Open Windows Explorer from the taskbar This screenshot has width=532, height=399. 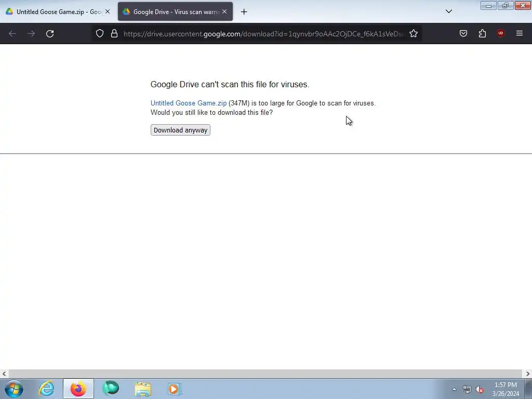pyautogui.click(x=143, y=389)
